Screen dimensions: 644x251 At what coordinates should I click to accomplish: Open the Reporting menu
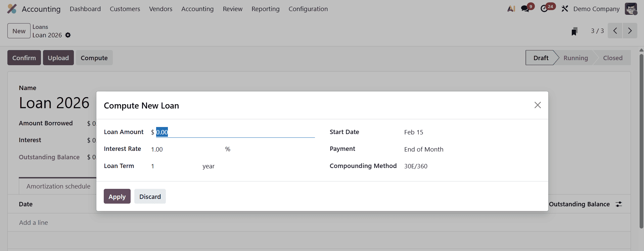click(x=266, y=9)
